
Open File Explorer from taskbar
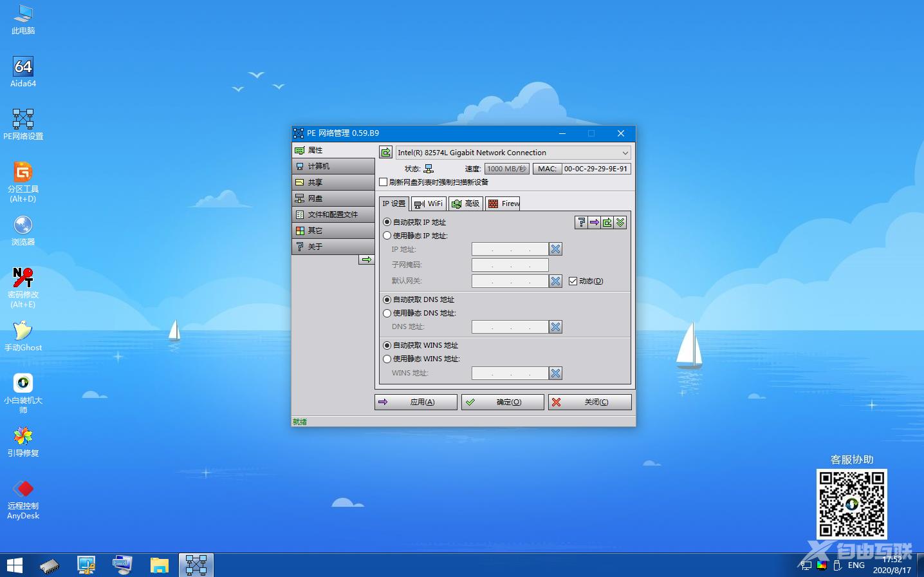click(159, 565)
